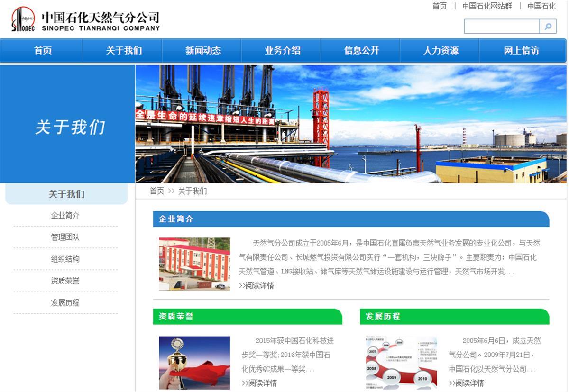The height and width of the screenshot is (392, 569).
Task: Click the search magnifier button
Action: pyautogui.click(x=548, y=27)
